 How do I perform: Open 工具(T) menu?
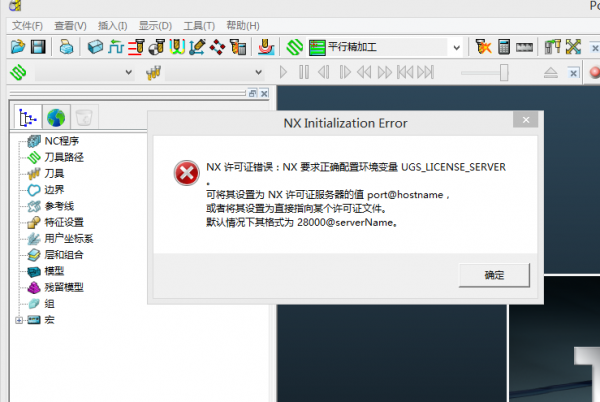click(x=199, y=26)
